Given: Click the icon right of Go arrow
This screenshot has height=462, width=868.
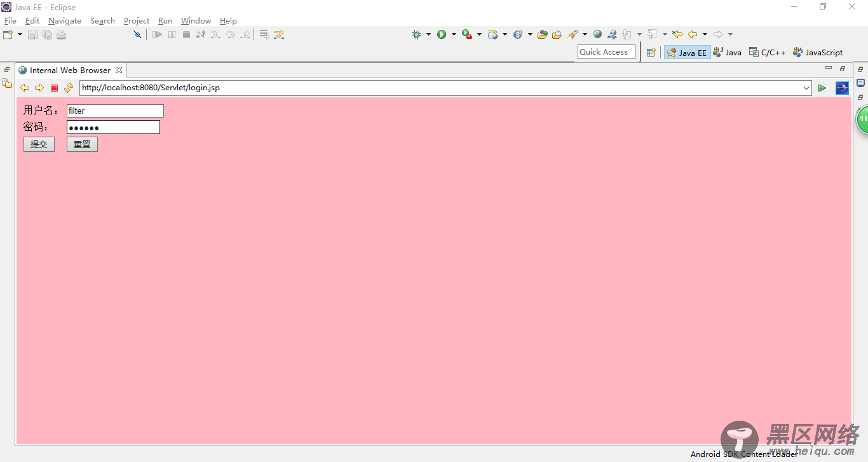Looking at the screenshot, I should click(842, 88).
